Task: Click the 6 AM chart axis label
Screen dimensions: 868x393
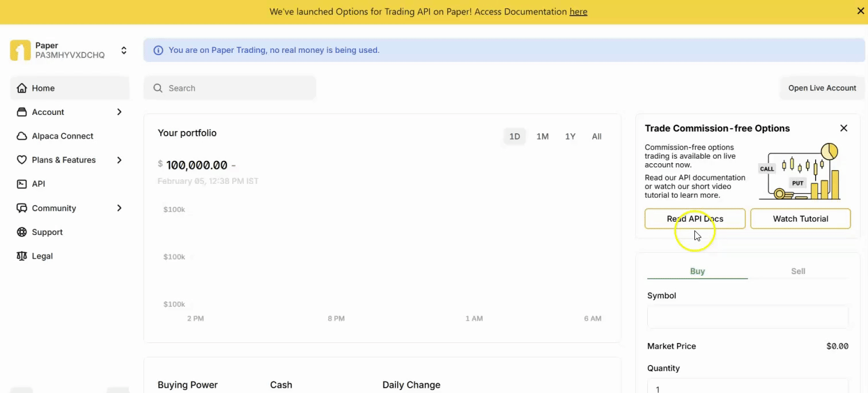Action: pos(593,318)
